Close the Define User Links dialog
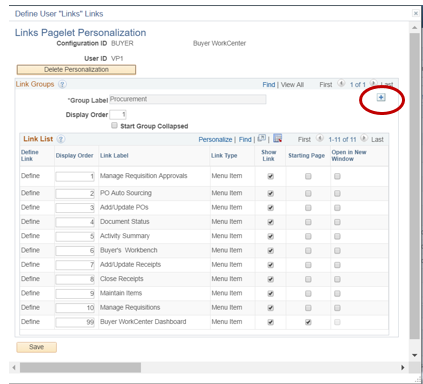Image resolution: width=423 pixels, height=384 pixels. [416, 13]
